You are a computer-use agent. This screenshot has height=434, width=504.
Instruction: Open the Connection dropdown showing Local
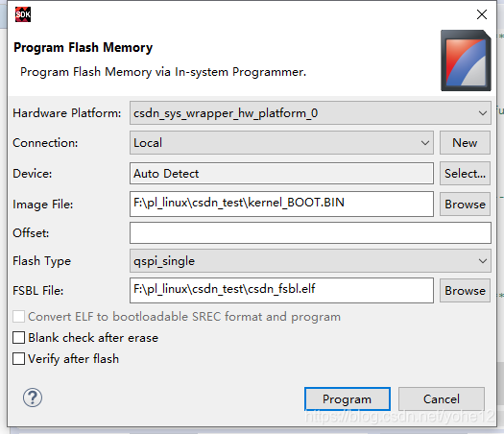281,142
